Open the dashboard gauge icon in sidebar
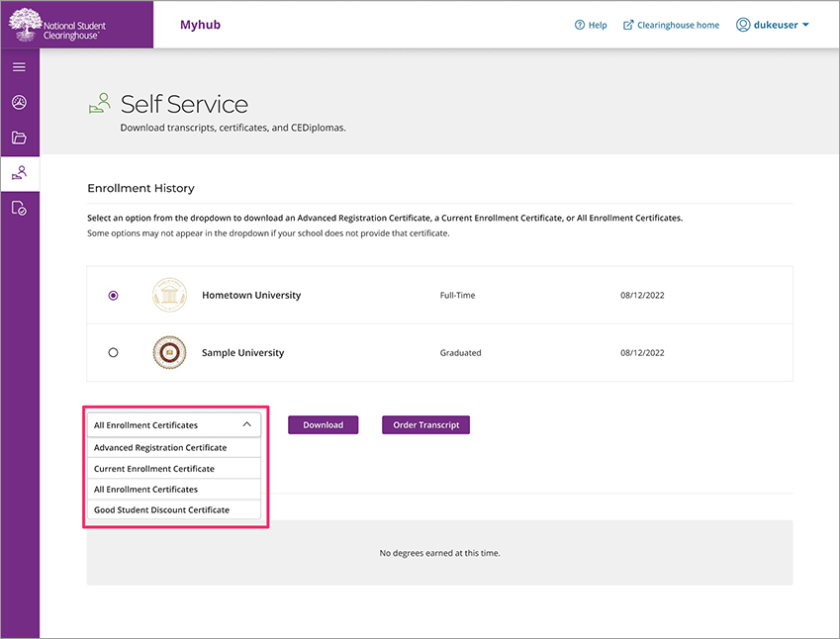The height and width of the screenshot is (639, 840). pos(19,102)
